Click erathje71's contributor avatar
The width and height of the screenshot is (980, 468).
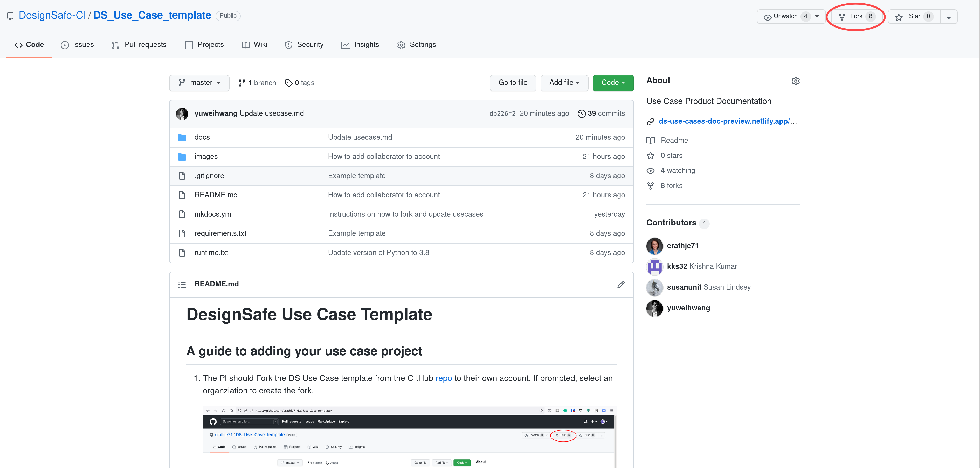point(654,246)
